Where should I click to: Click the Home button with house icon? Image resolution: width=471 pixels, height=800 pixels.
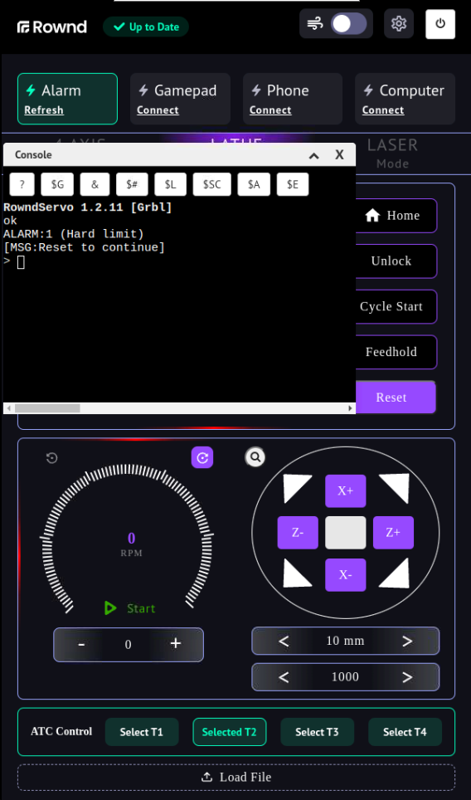point(393,216)
